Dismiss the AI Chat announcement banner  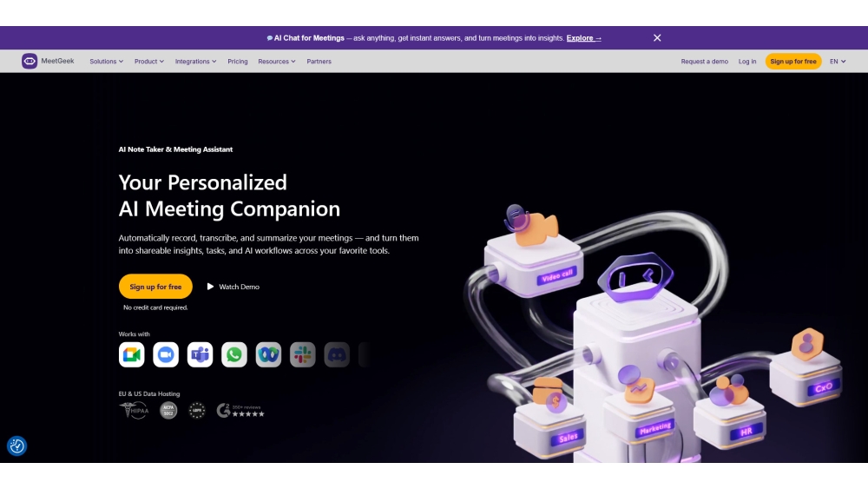pyautogui.click(x=657, y=37)
